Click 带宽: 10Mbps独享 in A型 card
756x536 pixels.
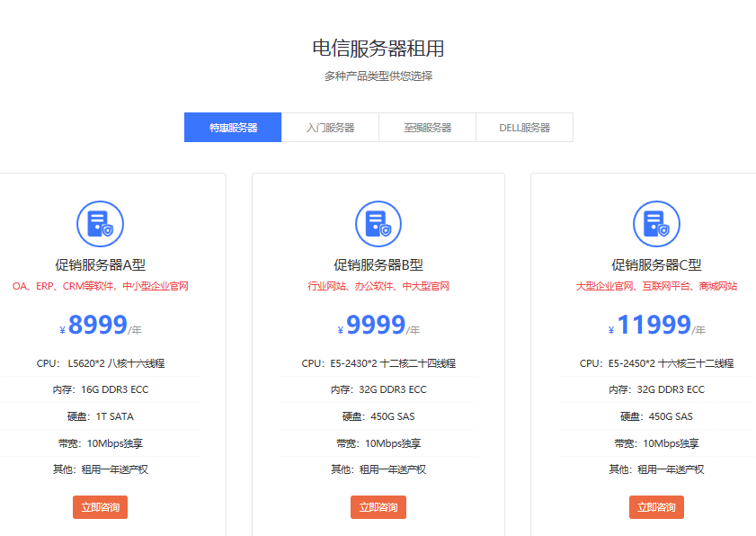[101, 443]
